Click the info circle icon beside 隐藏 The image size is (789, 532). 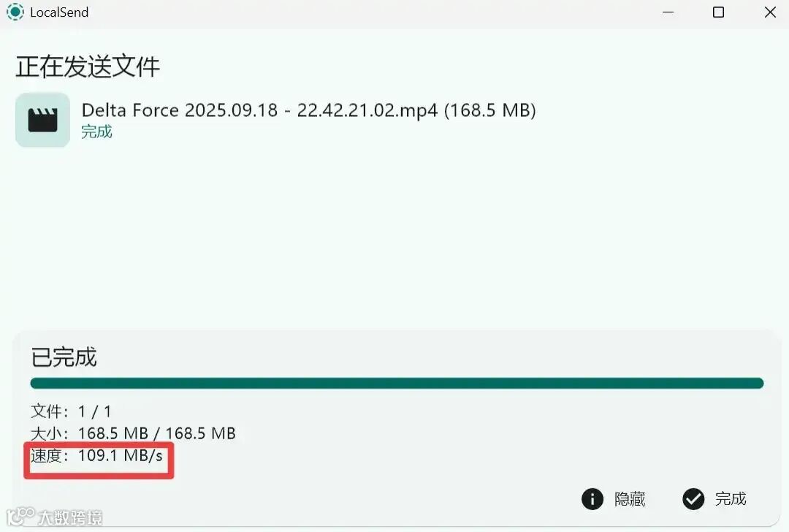coord(592,499)
